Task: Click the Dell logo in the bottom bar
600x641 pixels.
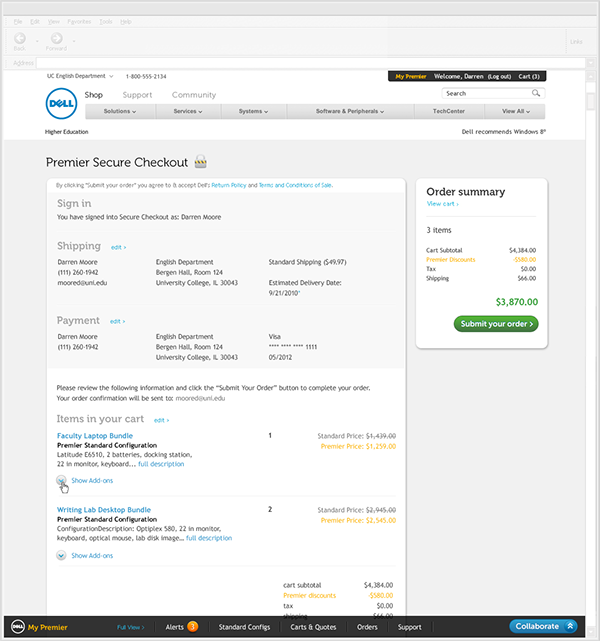Action: 18,626
